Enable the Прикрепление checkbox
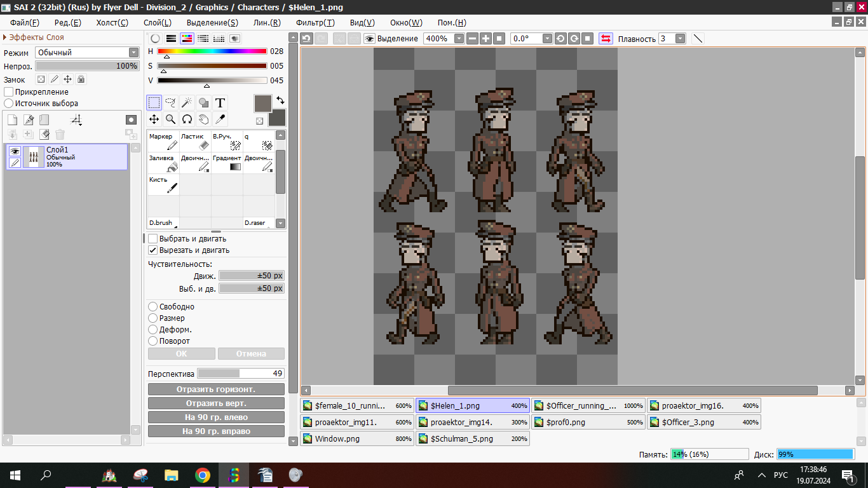This screenshot has width=868, height=488. (x=9, y=92)
